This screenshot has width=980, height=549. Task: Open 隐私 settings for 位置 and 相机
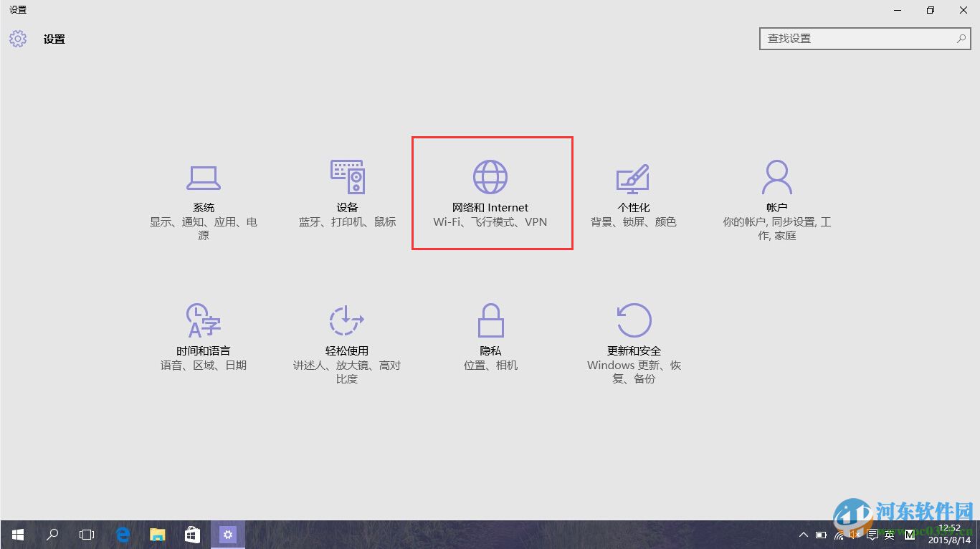(490, 335)
